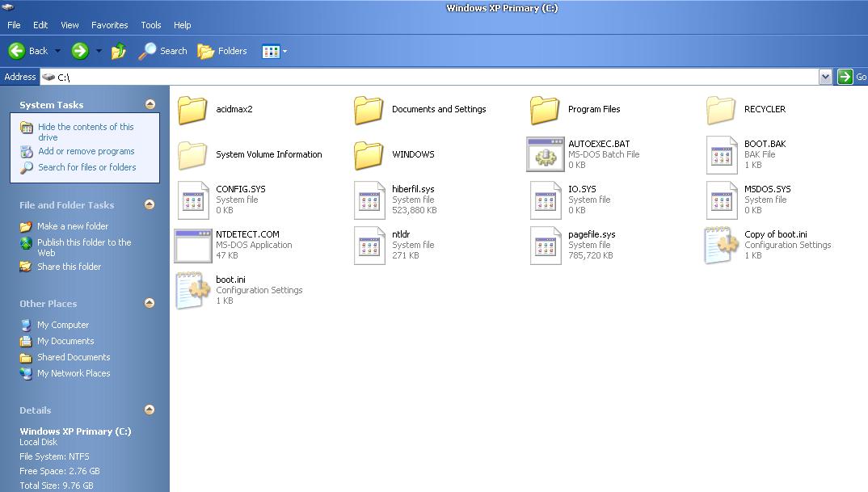Viewport: 868px width, 492px height.
Task: Select the BOOT.BAK file icon
Action: pos(722,155)
